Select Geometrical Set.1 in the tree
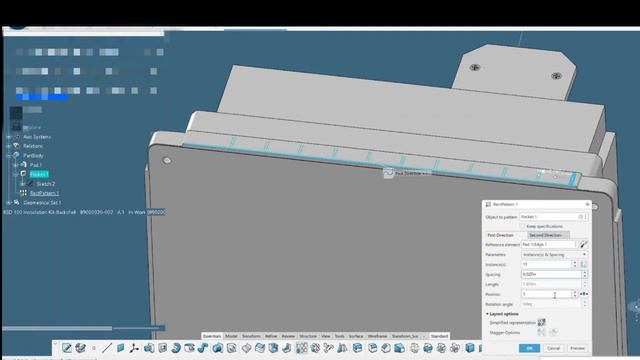This screenshot has height=360, width=640. point(42,202)
